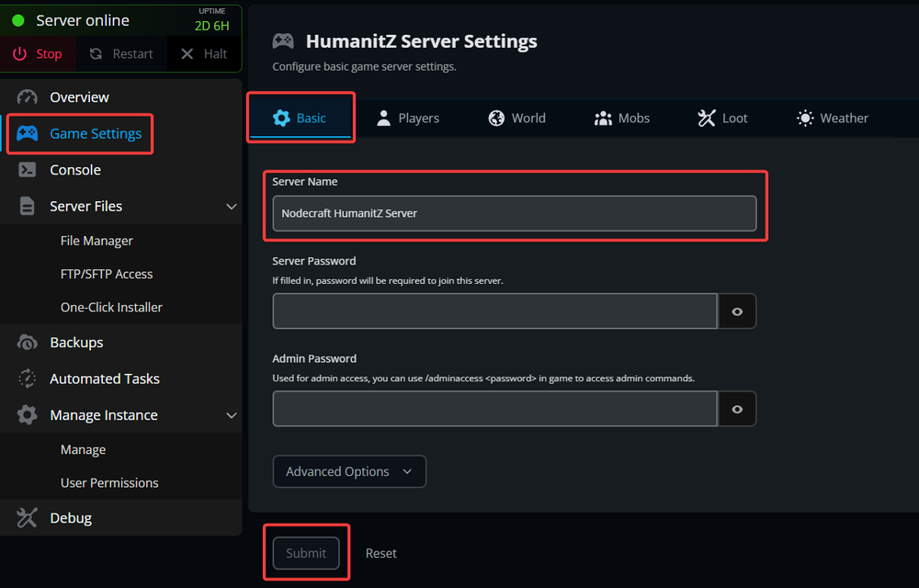Click inside the Server Name field
The width and height of the screenshot is (919, 588).
click(x=515, y=212)
